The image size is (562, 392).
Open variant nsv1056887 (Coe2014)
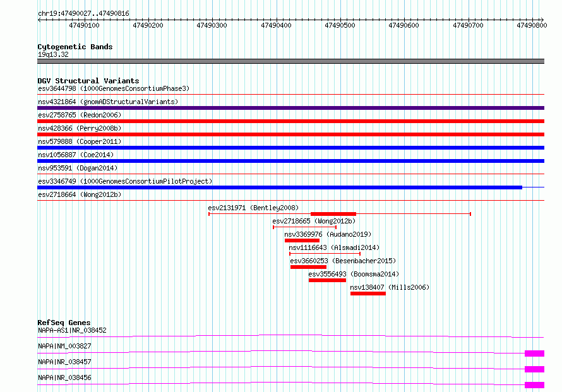(76, 155)
